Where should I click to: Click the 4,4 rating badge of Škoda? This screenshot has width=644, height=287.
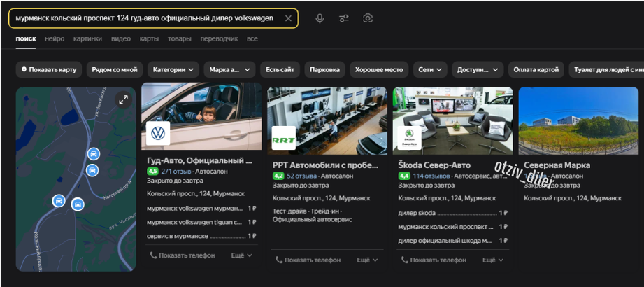coord(404,176)
